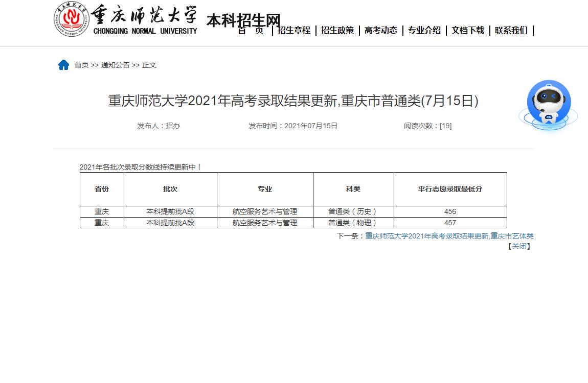The height and width of the screenshot is (383, 588).
Task: Click the Chongqing Normal University logo emblem
Action: [72, 19]
